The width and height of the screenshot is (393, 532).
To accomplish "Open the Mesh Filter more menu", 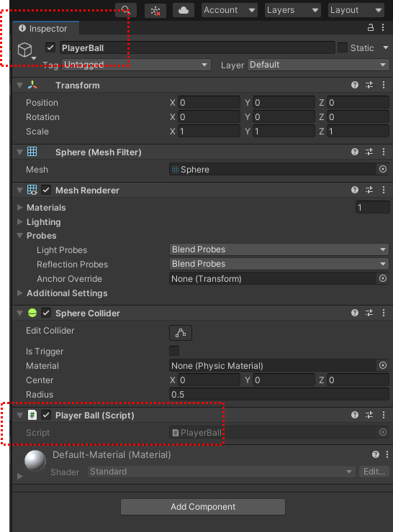I will [x=384, y=152].
